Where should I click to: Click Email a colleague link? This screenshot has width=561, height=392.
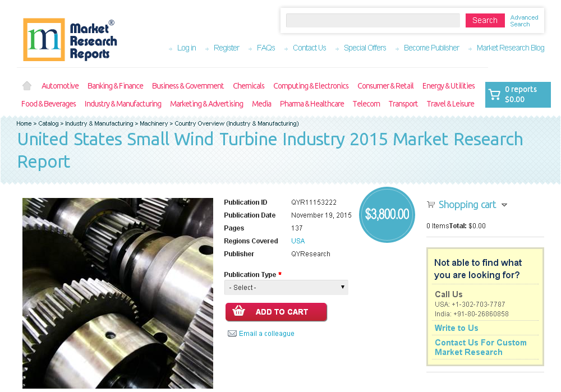pos(266,333)
